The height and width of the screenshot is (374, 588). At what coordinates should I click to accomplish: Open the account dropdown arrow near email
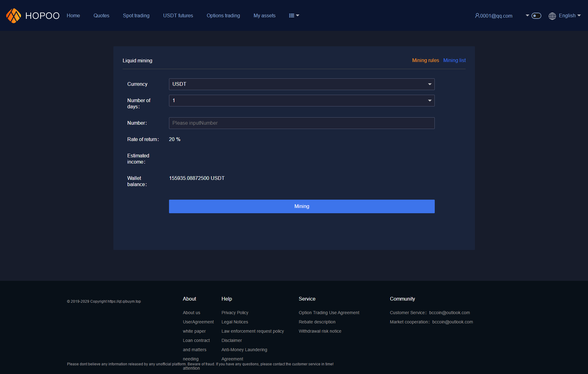(527, 15)
